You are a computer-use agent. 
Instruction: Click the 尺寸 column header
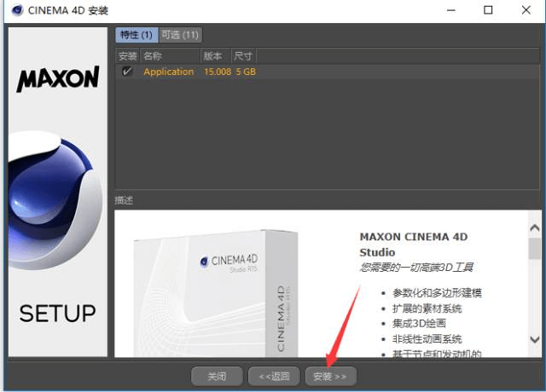pyautogui.click(x=243, y=55)
